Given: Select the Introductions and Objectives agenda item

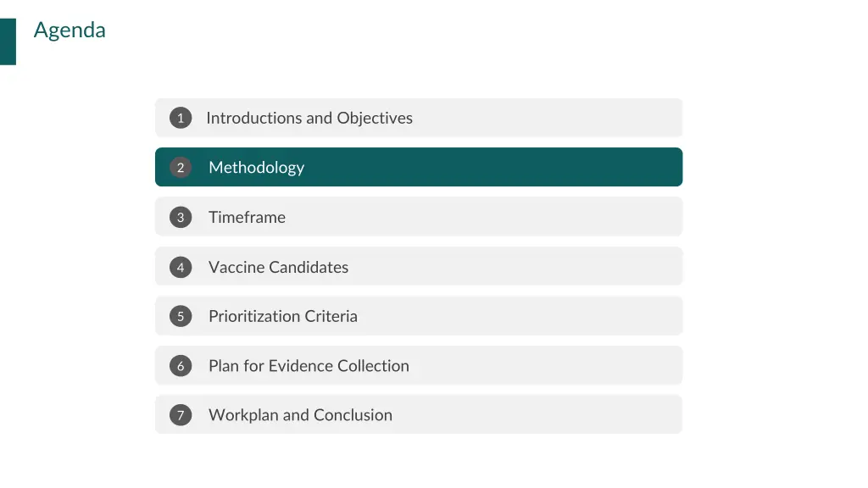Looking at the screenshot, I should pyautogui.click(x=419, y=118).
